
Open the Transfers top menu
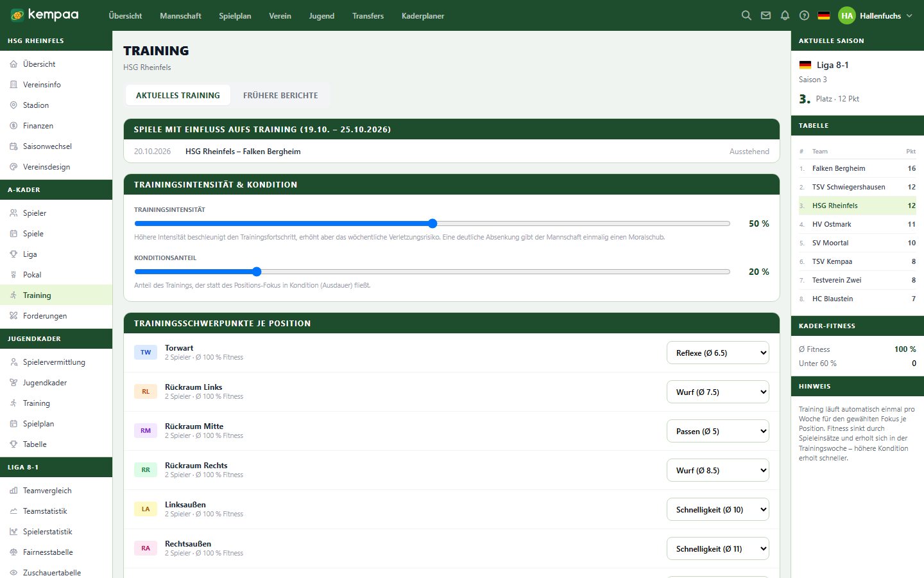click(x=368, y=15)
